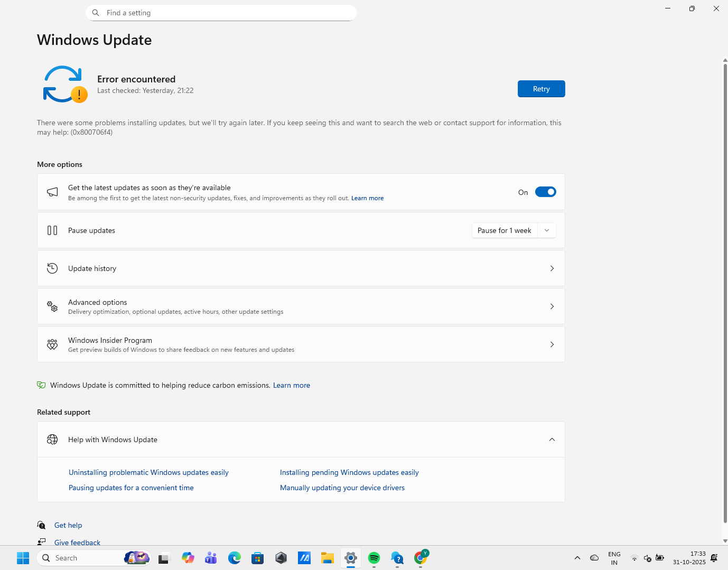This screenshot has height=570, width=728.
Task: Click the magnifier icon in Find a setting
Action: click(x=96, y=13)
